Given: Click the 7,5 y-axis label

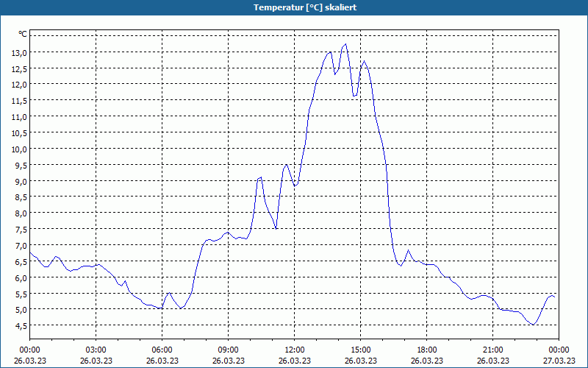Looking at the screenshot, I should tap(21, 230).
